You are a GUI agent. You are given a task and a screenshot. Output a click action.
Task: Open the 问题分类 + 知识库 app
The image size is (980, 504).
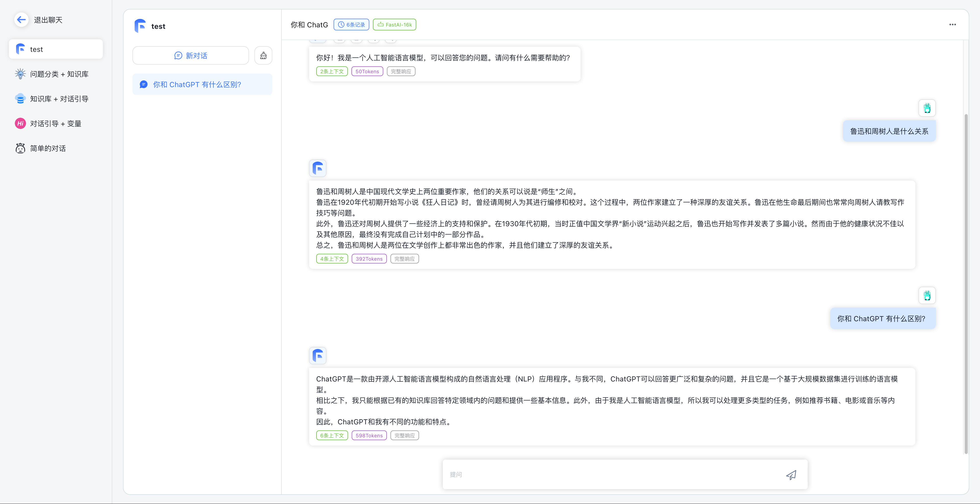[59, 74]
